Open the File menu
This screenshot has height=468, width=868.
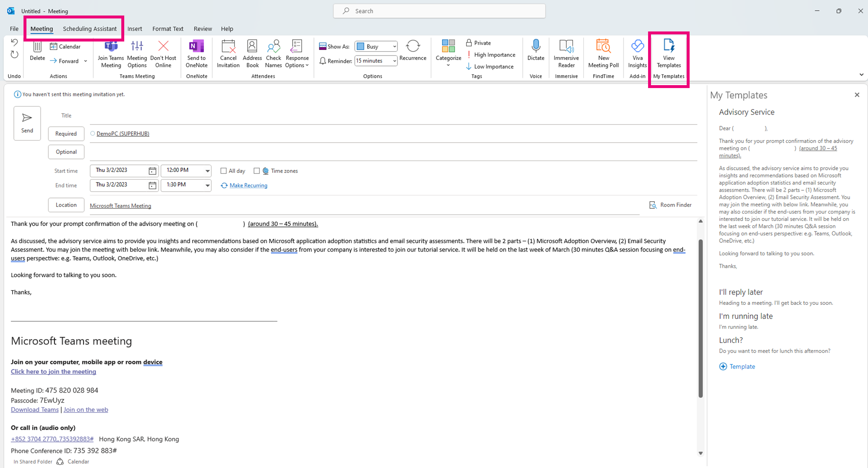pos(14,29)
